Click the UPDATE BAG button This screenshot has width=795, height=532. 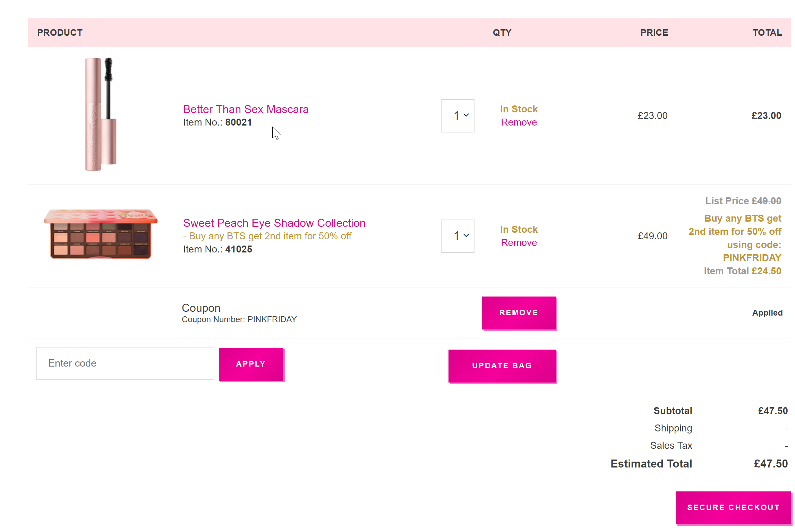coord(502,366)
